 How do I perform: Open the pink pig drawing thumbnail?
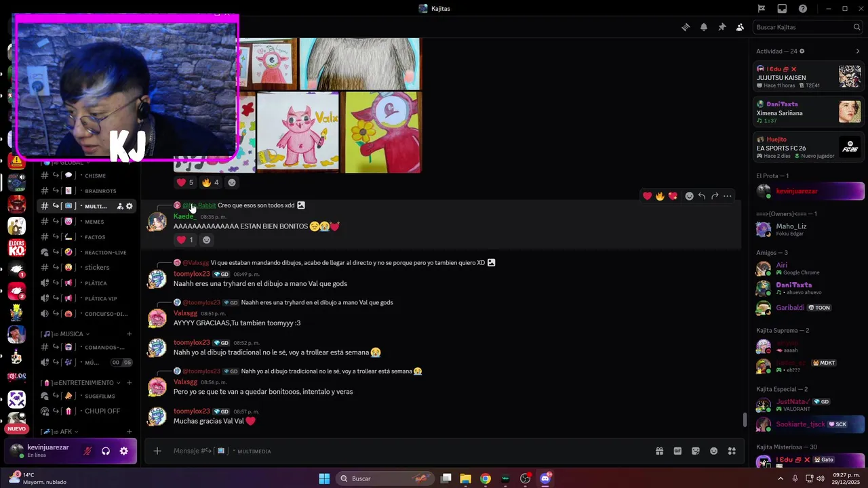(x=298, y=131)
